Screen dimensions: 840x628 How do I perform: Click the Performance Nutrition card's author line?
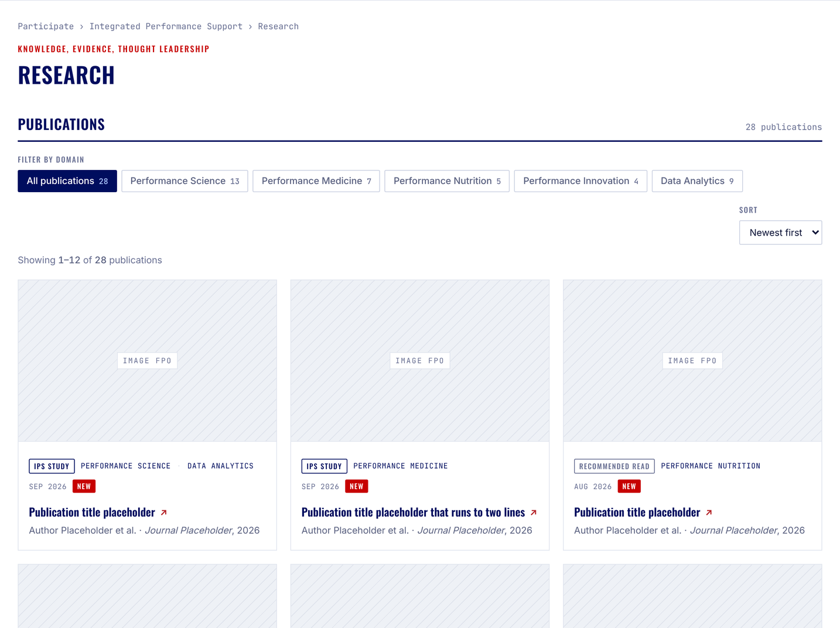click(689, 530)
